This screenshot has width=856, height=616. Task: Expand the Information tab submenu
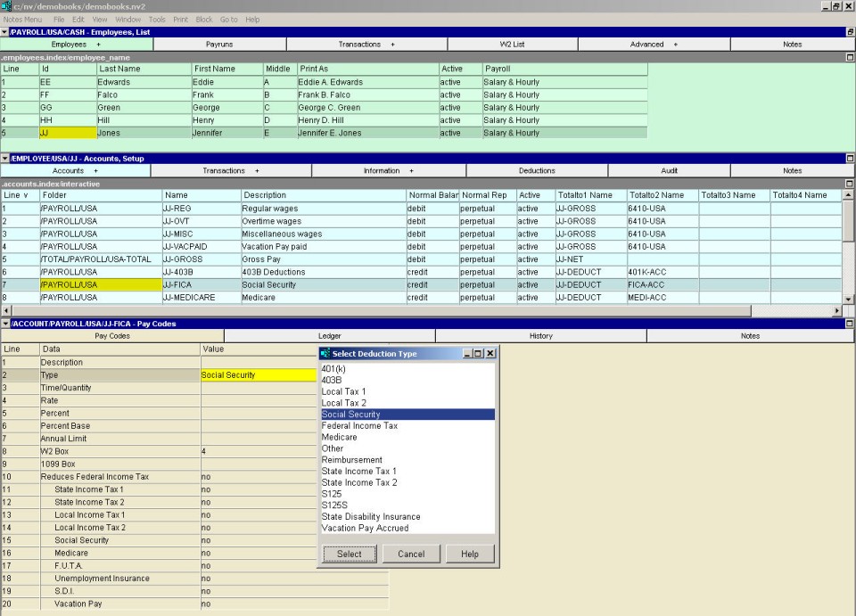click(412, 170)
